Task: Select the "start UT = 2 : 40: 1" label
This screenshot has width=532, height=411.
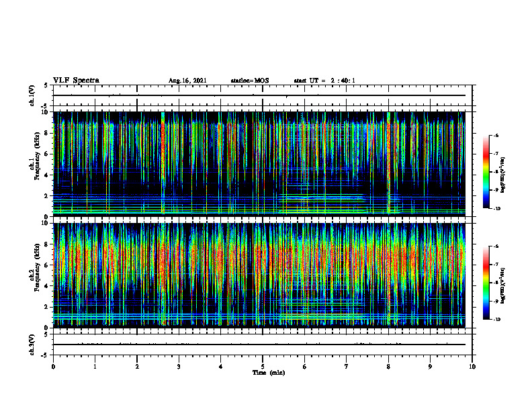Action: [324, 81]
